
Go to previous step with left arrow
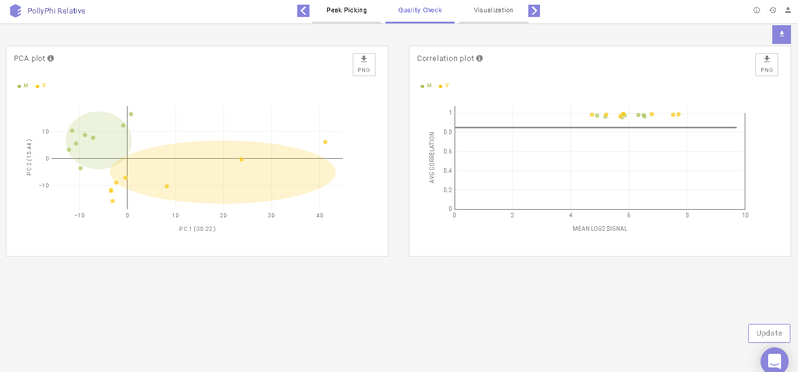click(303, 11)
